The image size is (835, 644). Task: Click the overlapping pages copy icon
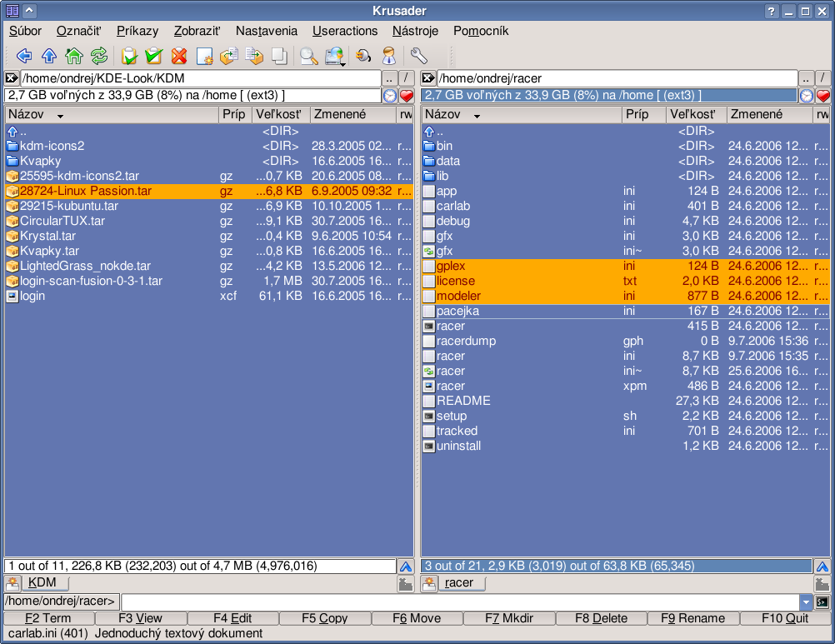(x=279, y=55)
